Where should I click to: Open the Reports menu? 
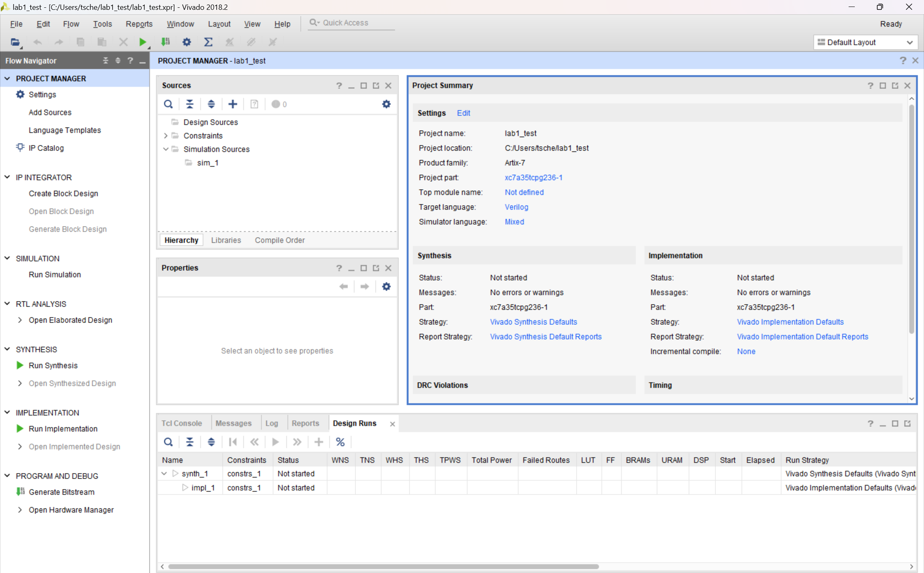click(x=139, y=24)
